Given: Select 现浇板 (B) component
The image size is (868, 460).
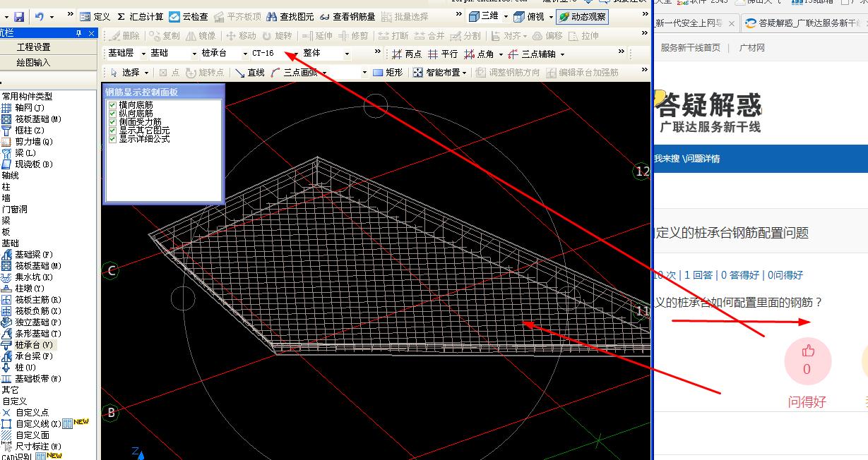Looking at the screenshot, I should coord(28,164).
